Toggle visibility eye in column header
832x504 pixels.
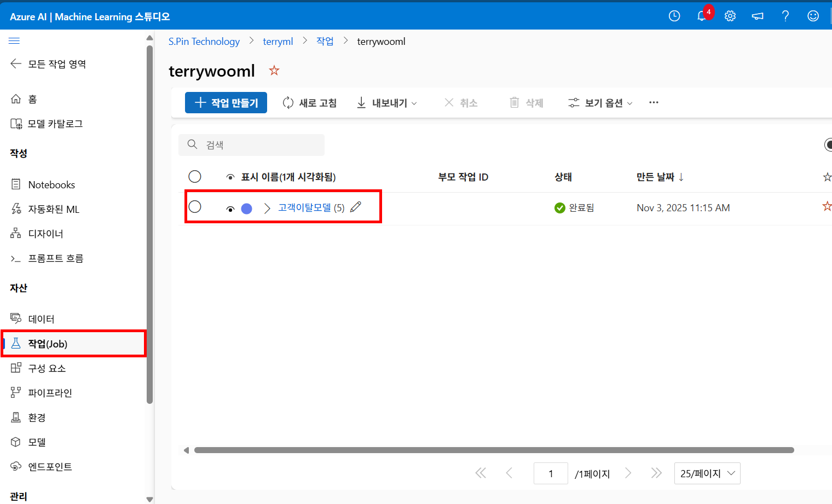point(230,177)
